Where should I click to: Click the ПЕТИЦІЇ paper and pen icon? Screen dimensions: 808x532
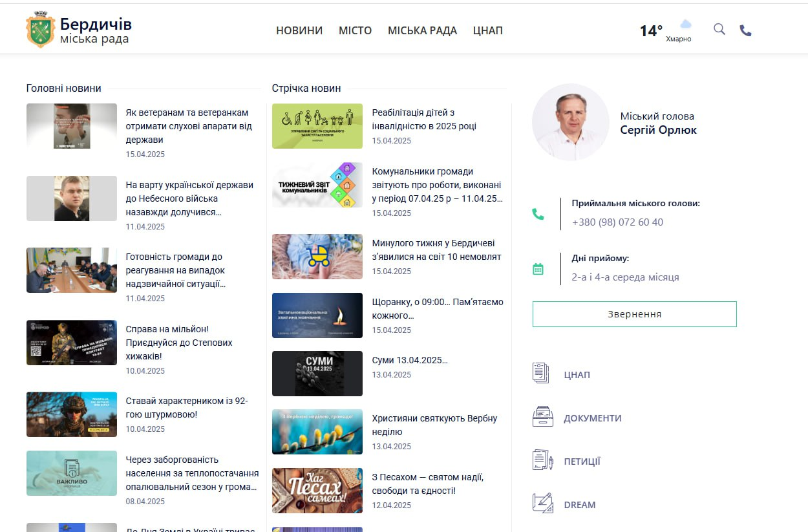tap(543, 460)
